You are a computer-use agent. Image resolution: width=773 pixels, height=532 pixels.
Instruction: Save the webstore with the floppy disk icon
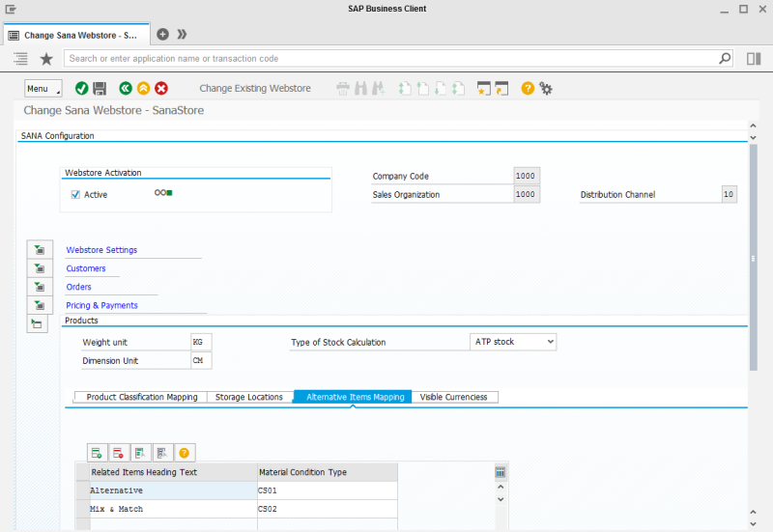(x=100, y=88)
